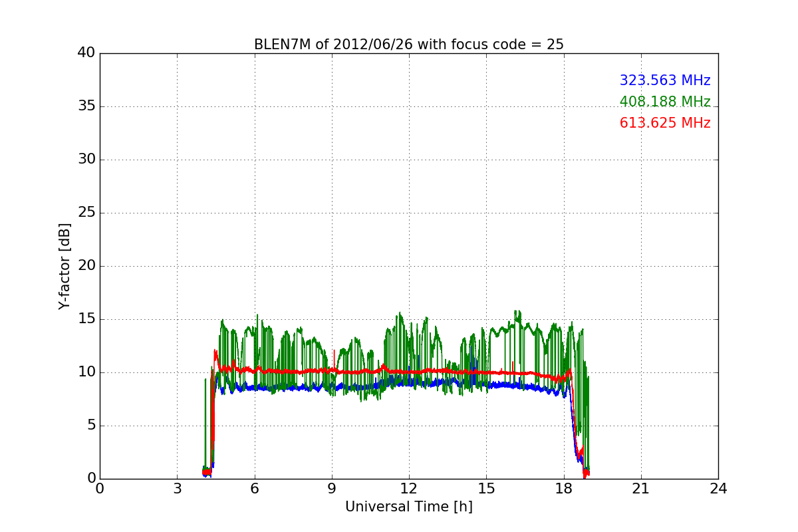Click x-axis tick label 24

[x=718, y=488]
